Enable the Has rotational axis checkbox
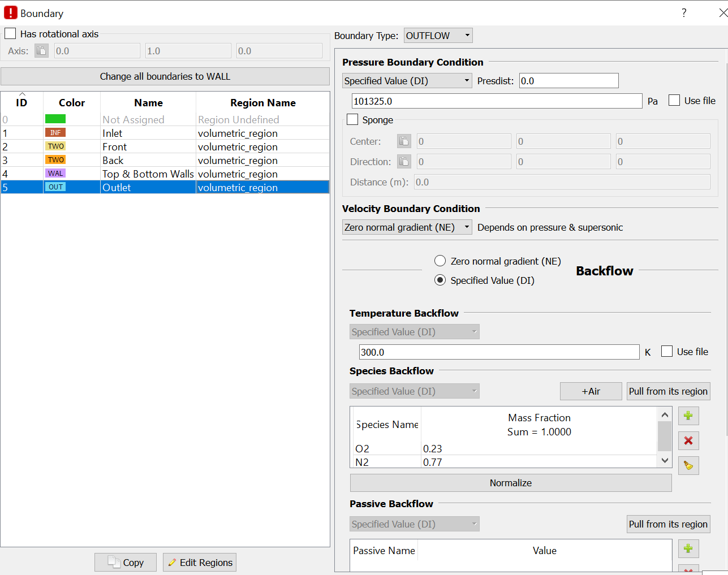Image resolution: width=728 pixels, height=575 pixels. coord(10,34)
